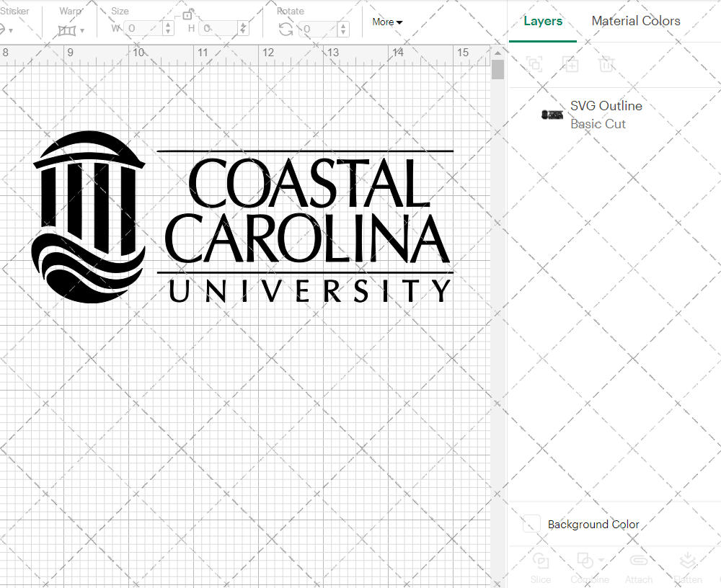Click the Flatten icon
721x588 pixels.
688,562
